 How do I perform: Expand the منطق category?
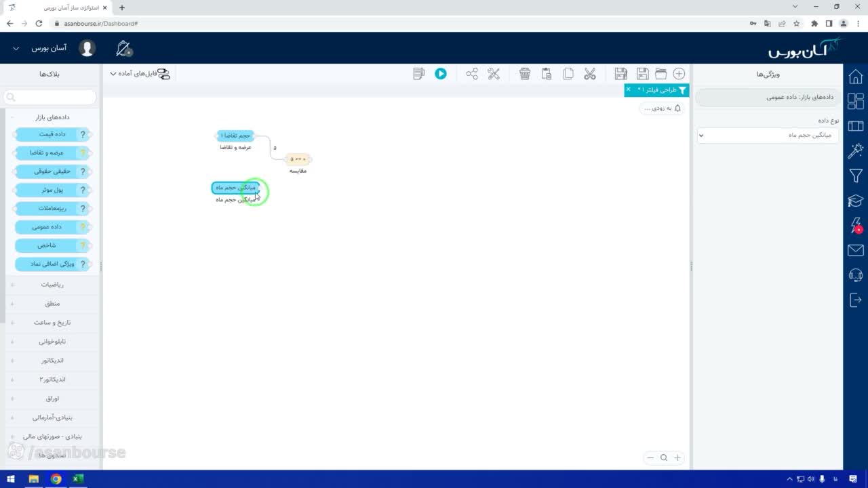[x=52, y=304]
